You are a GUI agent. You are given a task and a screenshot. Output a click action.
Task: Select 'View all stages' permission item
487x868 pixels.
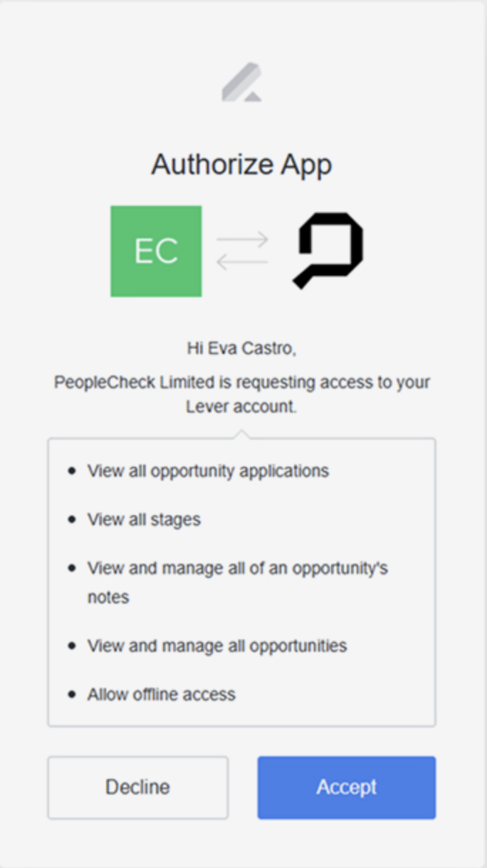pos(144,520)
